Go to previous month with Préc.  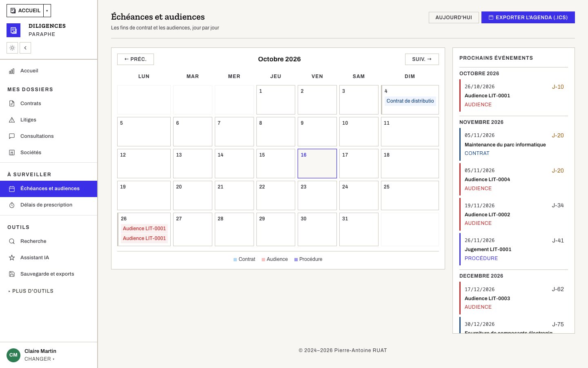click(136, 59)
